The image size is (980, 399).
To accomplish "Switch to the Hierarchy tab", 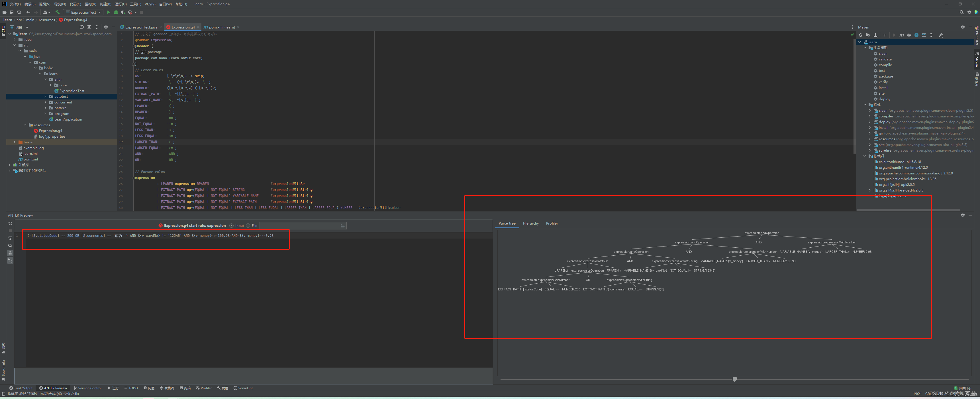I will click(x=530, y=223).
